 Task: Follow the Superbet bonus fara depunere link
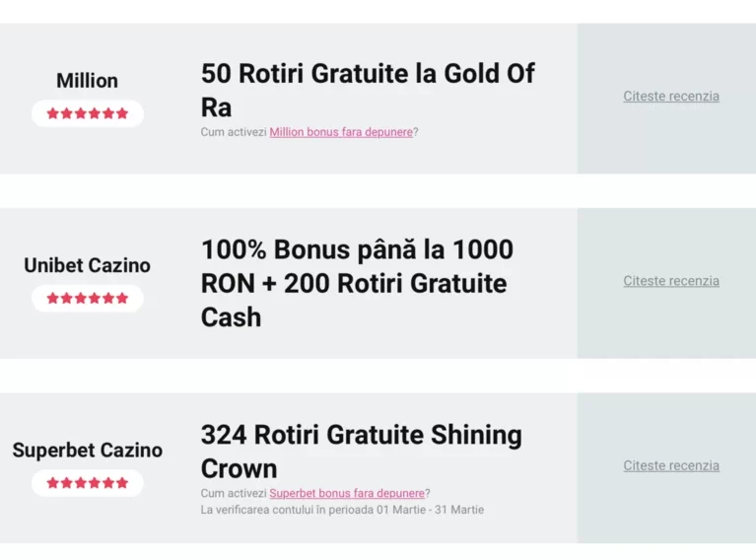tap(347, 493)
